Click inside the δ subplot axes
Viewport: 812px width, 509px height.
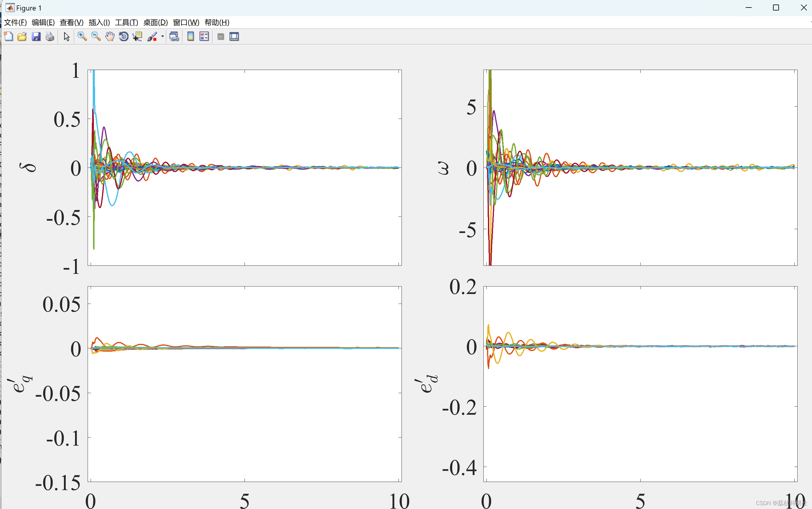point(245,168)
